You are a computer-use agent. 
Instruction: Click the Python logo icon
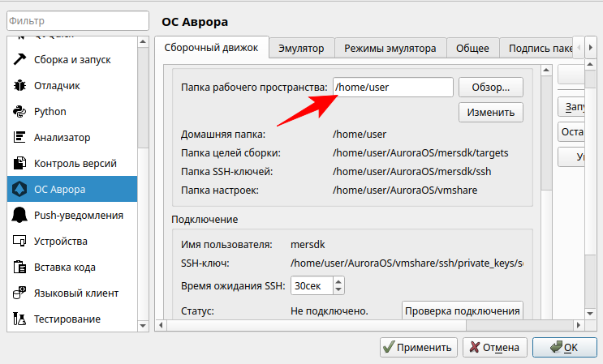[19, 111]
